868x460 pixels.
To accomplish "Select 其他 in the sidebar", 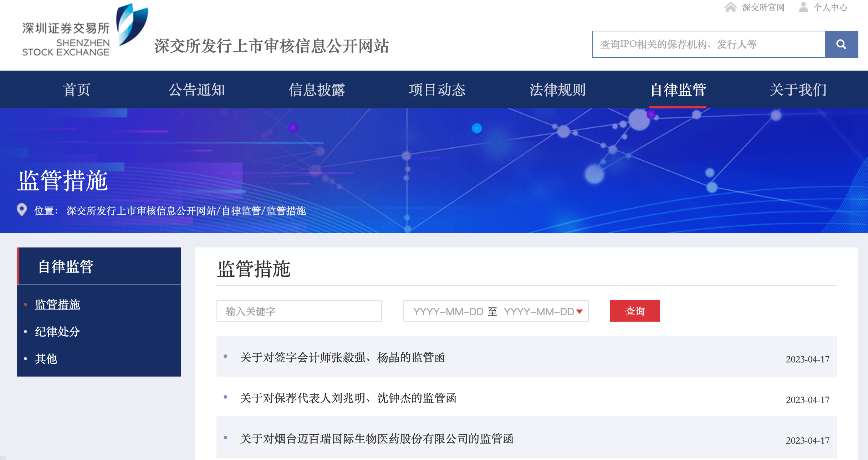I will (46, 359).
